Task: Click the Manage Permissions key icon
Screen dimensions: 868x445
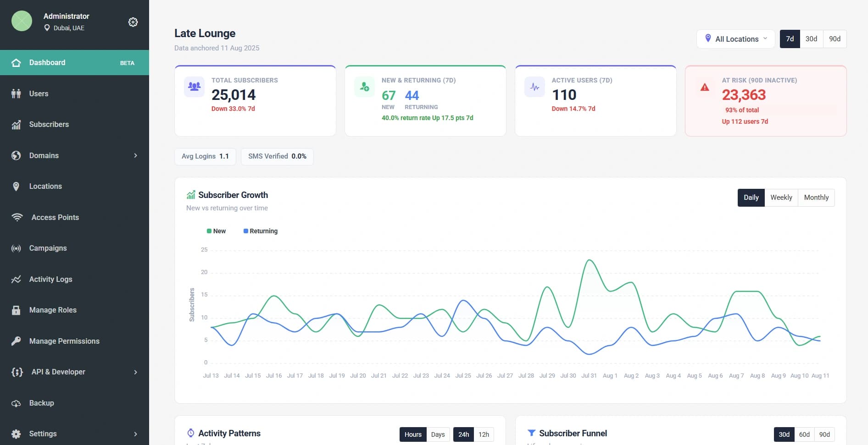Action: [16, 341]
